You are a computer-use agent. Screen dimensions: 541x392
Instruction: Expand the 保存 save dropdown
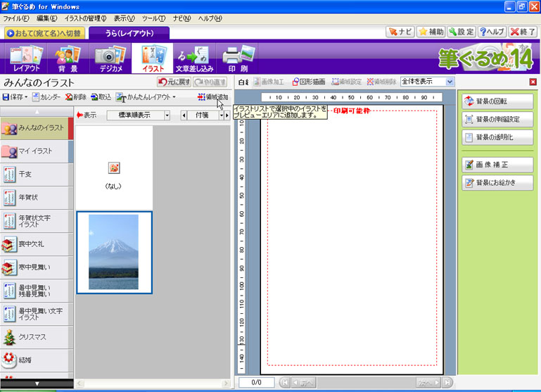26,97
